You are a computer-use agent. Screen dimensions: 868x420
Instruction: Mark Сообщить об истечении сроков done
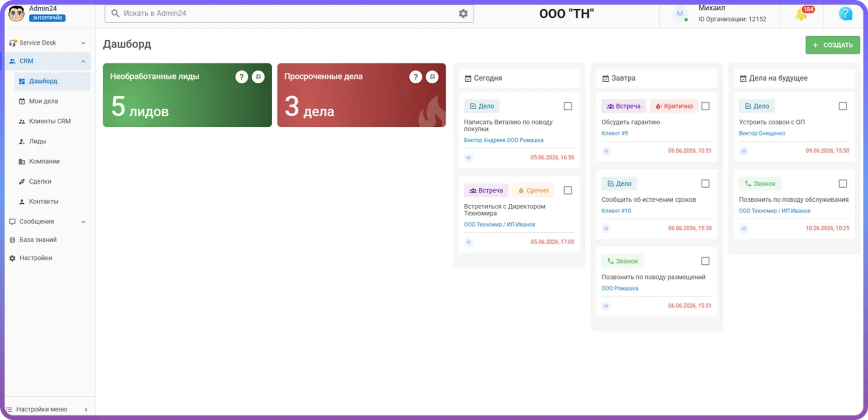coord(705,184)
